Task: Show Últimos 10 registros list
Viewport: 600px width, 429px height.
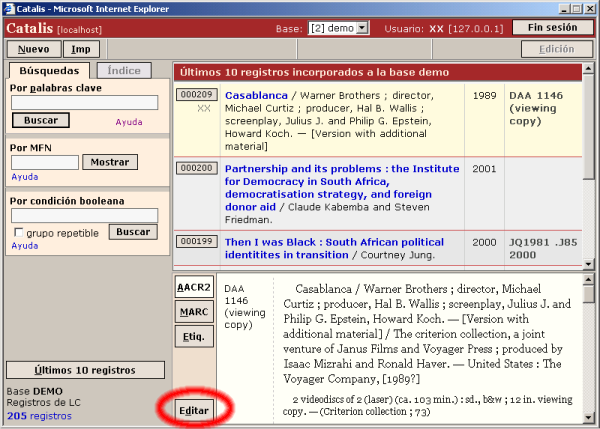Action: [85, 370]
